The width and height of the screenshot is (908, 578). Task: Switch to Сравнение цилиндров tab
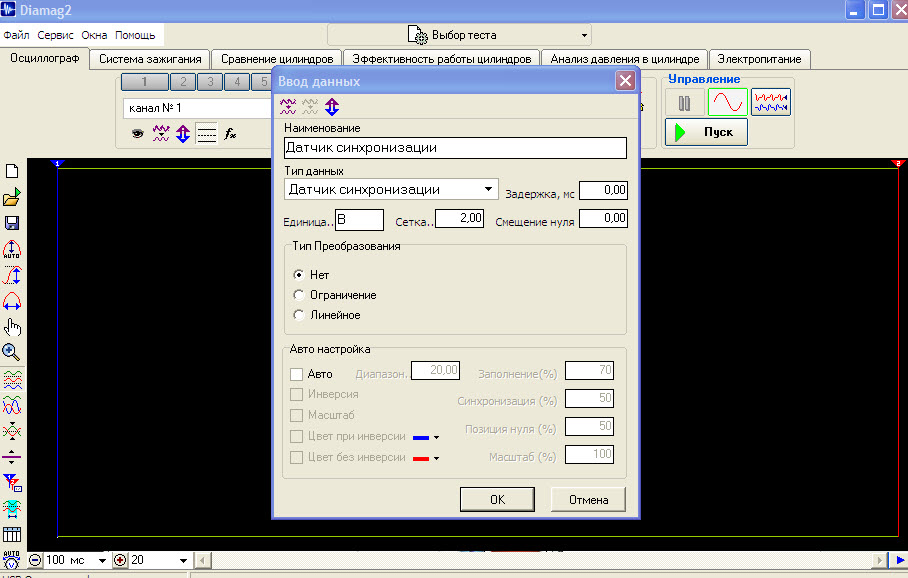(277, 59)
